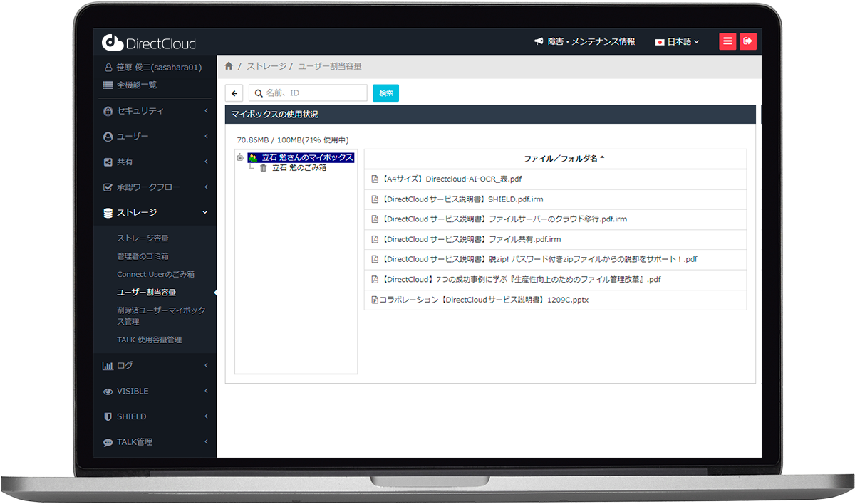
Task: Expand the 承認ワークフロー menu chevron
Action: [206, 187]
